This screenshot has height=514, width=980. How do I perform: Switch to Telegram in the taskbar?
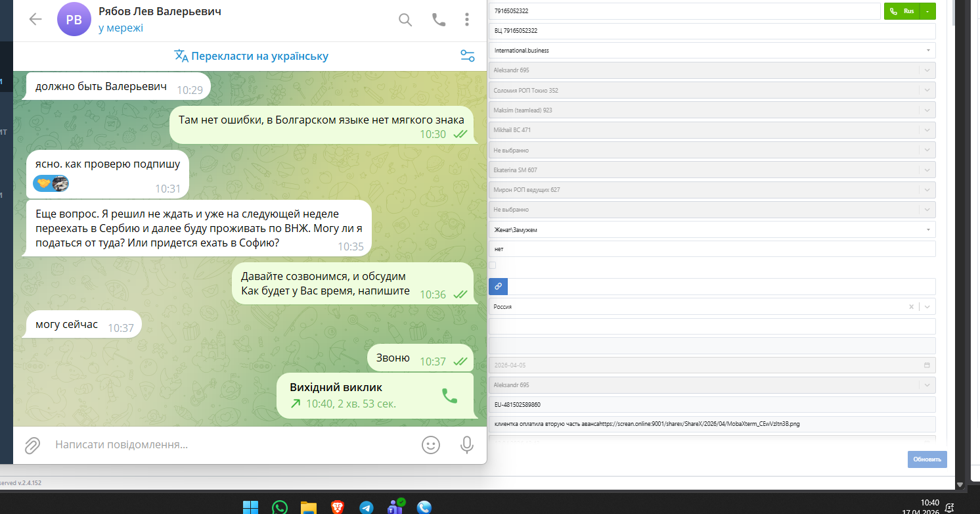pyautogui.click(x=367, y=507)
